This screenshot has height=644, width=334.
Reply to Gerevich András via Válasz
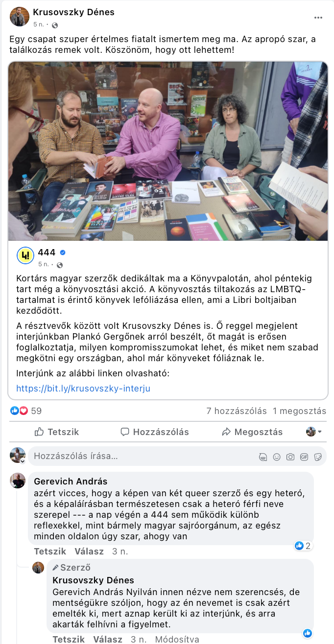[89, 552]
